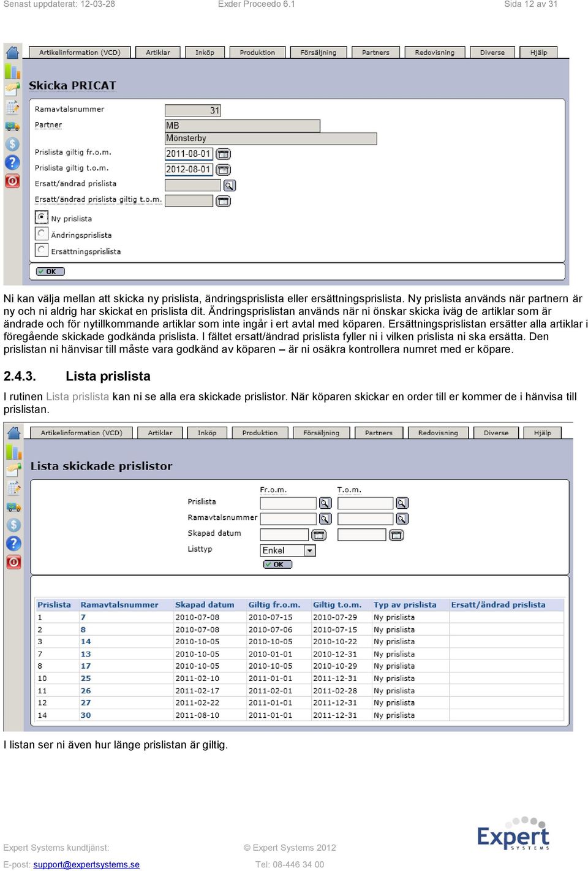This screenshot has height=871, width=588.
Task: Click date cell 2011-02-22
Action: pyautogui.click(x=197, y=703)
